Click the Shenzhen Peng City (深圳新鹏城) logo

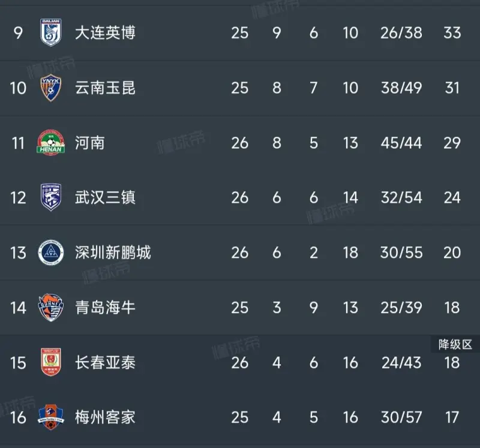[x=50, y=252]
